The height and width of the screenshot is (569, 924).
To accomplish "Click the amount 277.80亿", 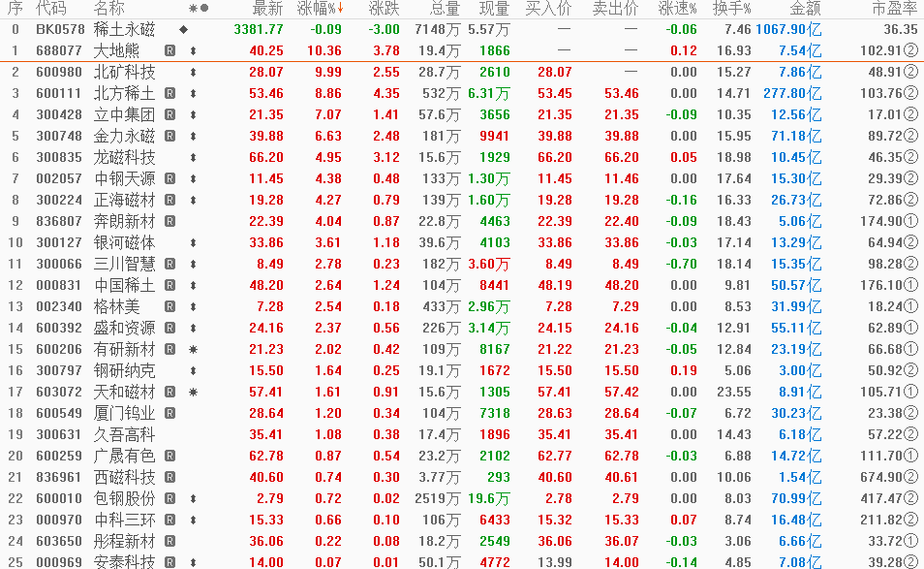I will click(792, 93).
